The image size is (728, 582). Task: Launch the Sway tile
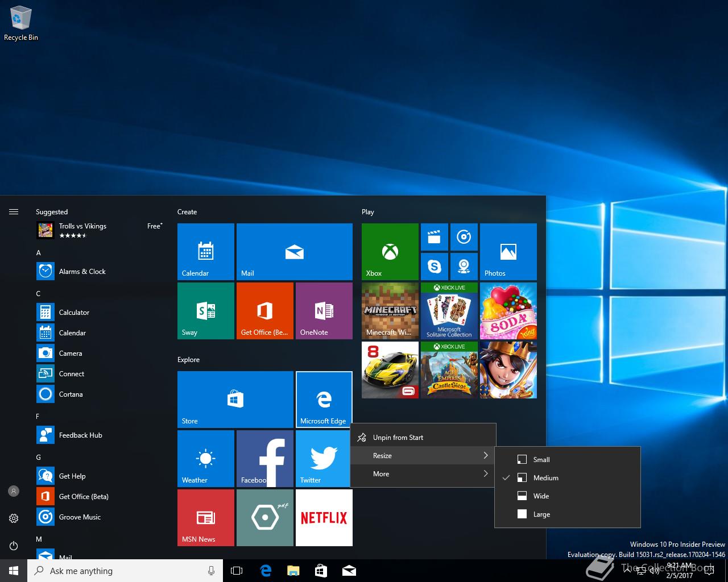(x=206, y=311)
